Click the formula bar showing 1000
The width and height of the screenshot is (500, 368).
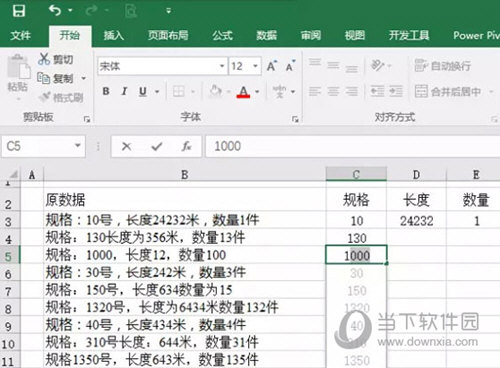(353, 146)
